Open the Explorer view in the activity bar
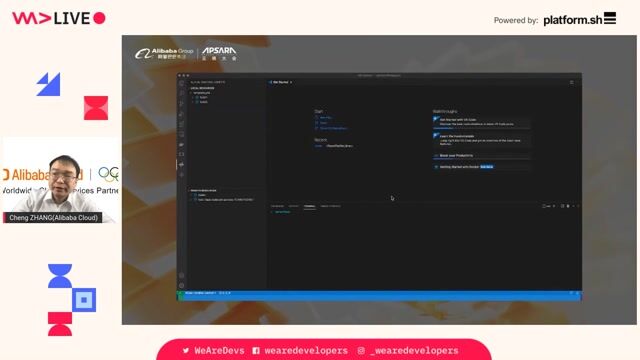Viewport: 640px width, 360px height. [x=182, y=84]
